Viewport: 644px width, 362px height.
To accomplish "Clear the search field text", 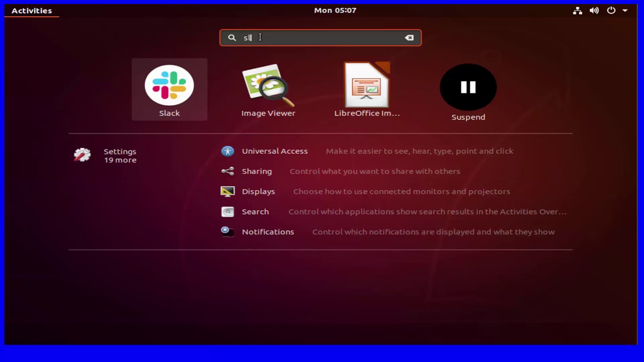I will [x=409, y=38].
